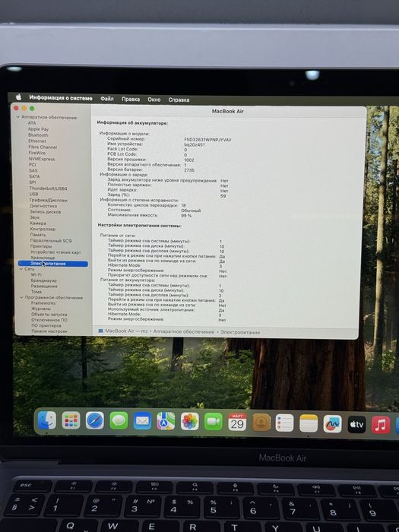Select Bluetooth in the sidebar
Image resolution: width=399 pixels, height=532 pixels.
(x=38, y=135)
